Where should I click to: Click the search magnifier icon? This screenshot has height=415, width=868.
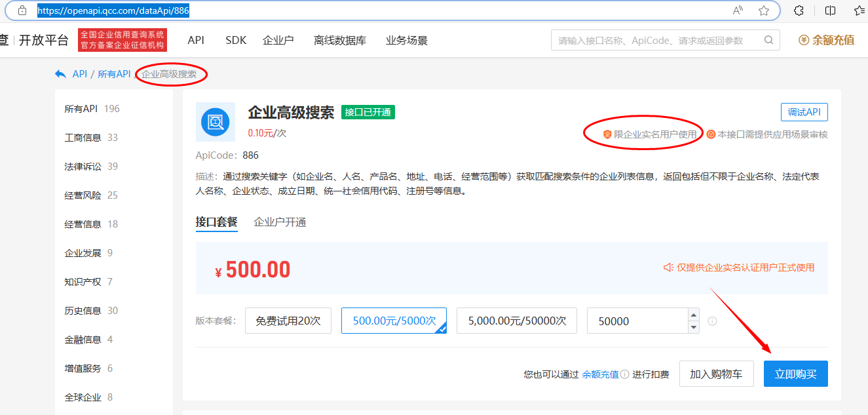768,40
